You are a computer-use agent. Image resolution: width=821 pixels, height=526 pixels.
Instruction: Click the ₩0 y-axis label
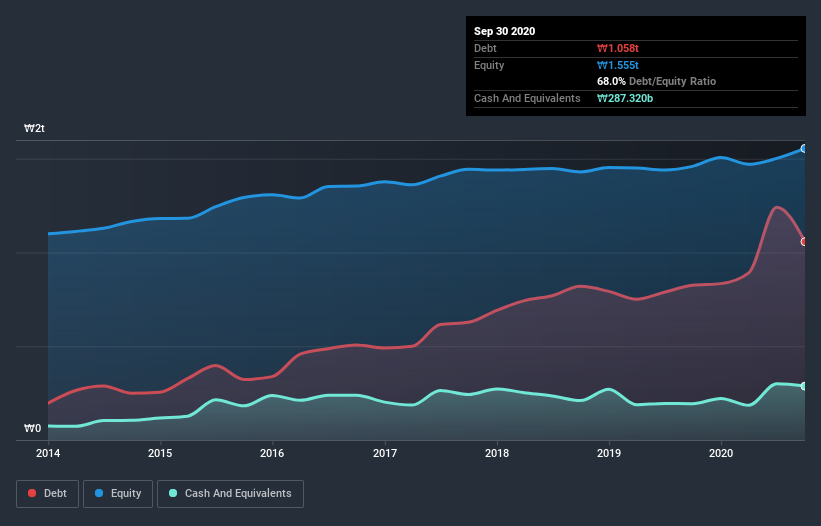[32, 428]
